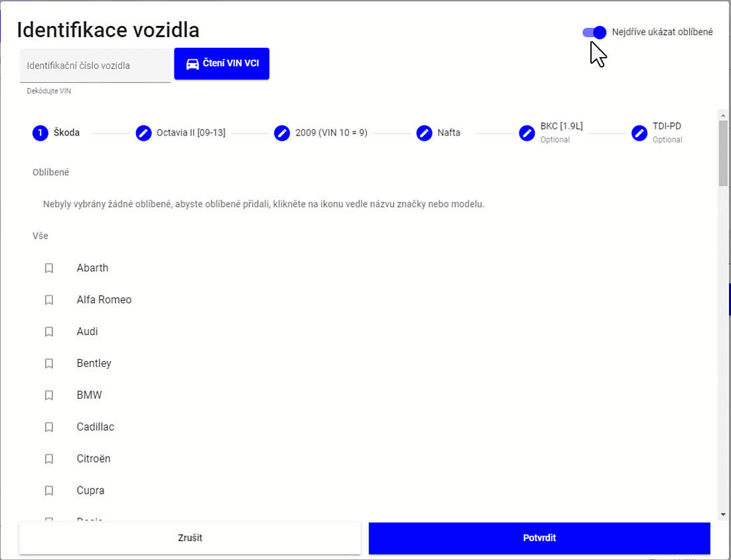Click Čtení VIN VCI button
This screenshot has height=560, width=731.
tap(222, 64)
